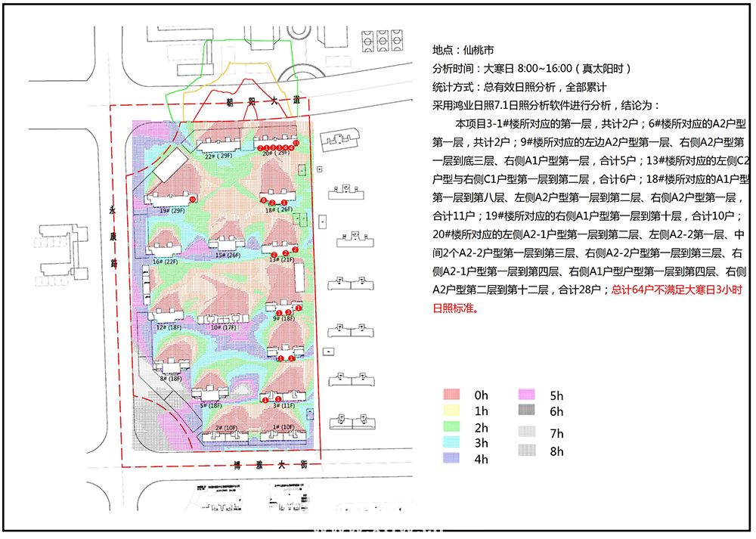Select the 5# (18F) building label
This screenshot has width=756, height=539.
(x=210, y=405)
